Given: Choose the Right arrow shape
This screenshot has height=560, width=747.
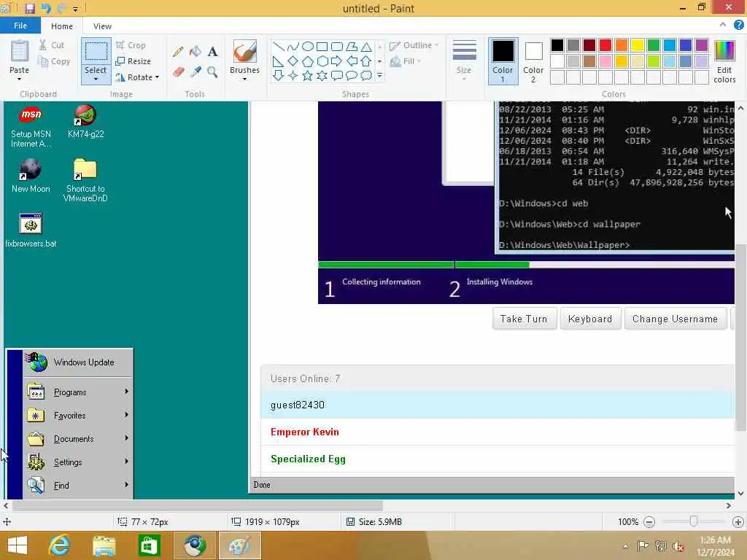Looking at the screenshot, I should pos(337,61).
